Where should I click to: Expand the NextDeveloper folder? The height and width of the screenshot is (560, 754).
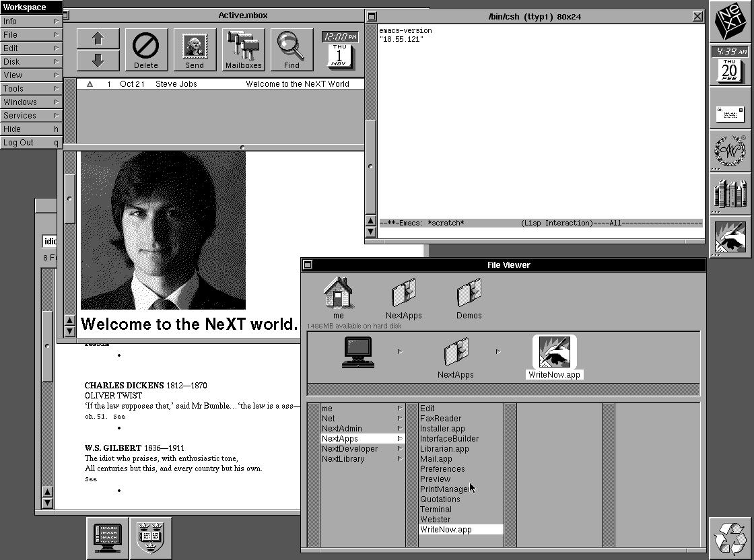point(363,449)
